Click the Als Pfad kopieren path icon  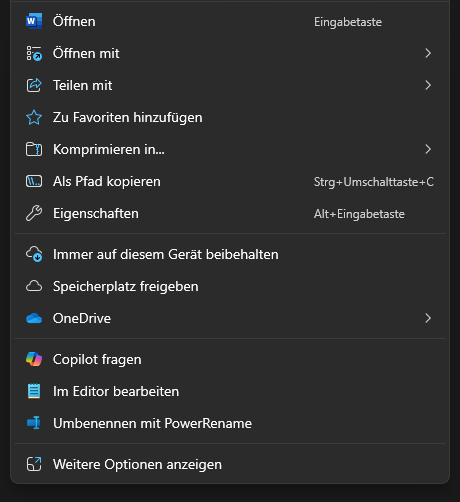click(34, 181)
